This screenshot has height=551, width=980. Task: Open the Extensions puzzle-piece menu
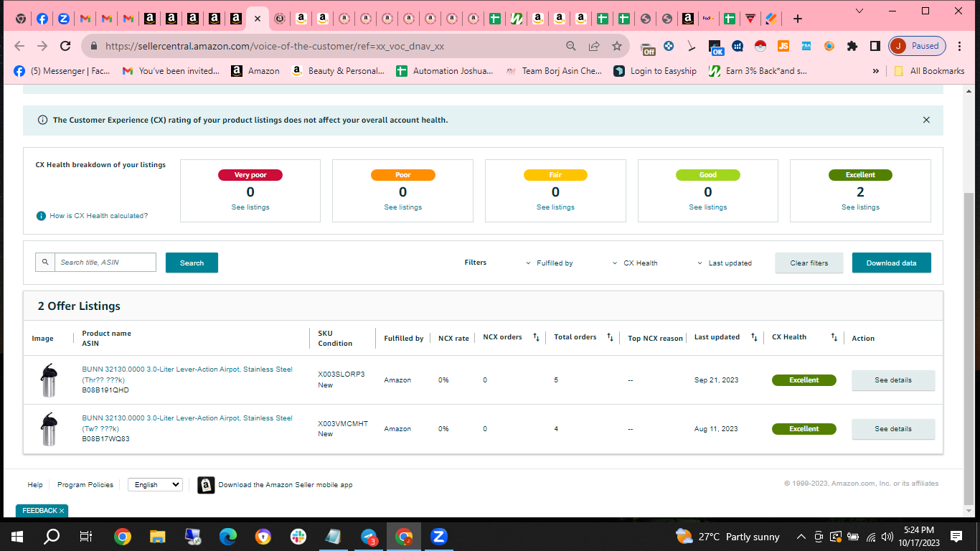pos(852,46)
